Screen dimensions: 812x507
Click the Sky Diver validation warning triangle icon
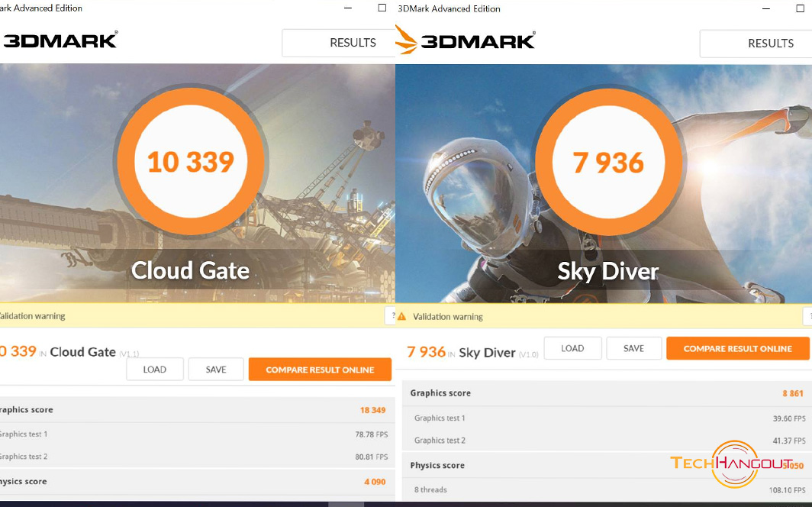pyautogui.click(x=402, y=316)
